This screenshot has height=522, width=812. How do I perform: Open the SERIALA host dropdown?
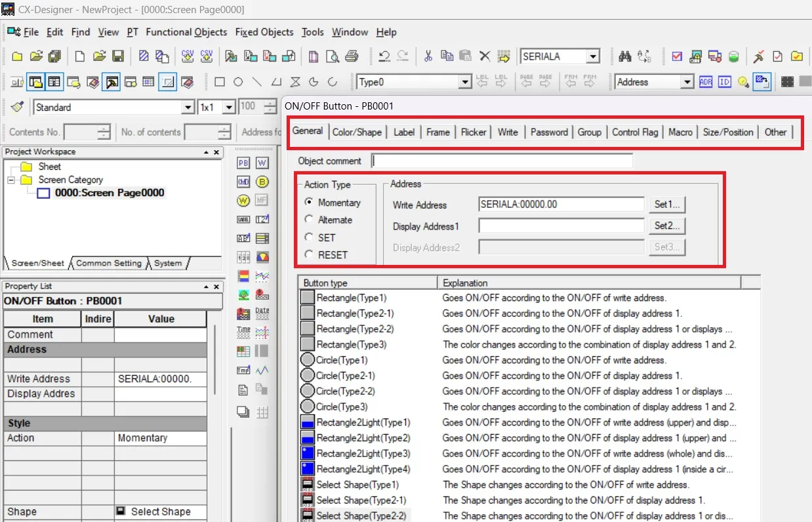593,56
